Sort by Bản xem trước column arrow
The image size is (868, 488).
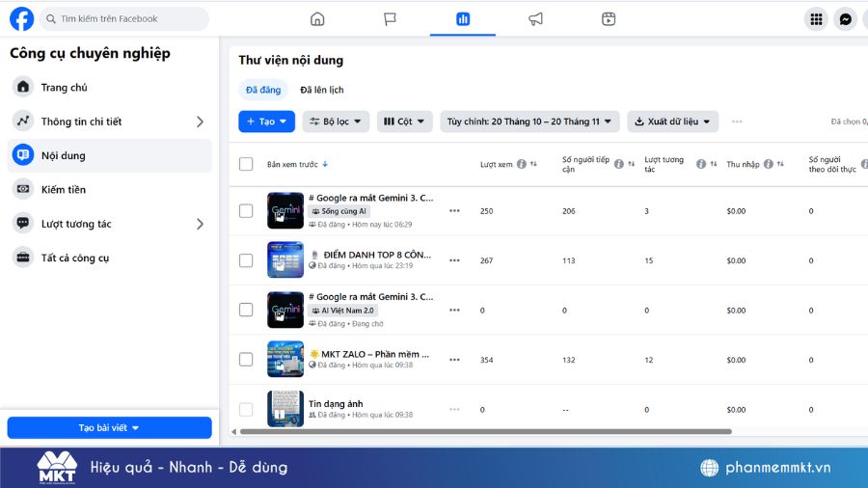tap(325, 164)
